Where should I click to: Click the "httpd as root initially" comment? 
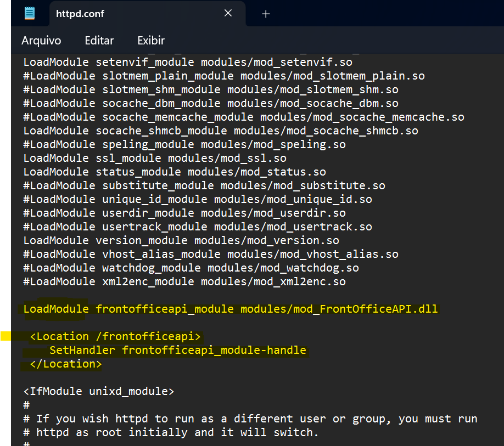[170, 432]
